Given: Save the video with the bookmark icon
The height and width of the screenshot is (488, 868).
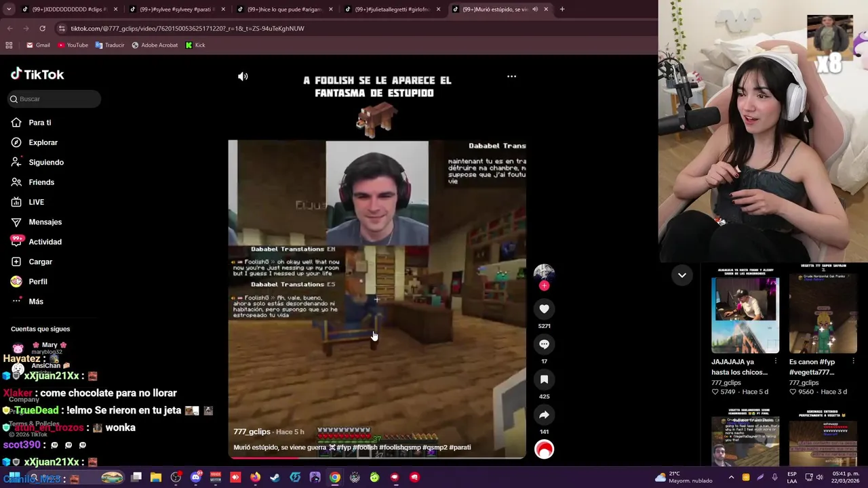Looking at the screenshot, I should 544,380.
